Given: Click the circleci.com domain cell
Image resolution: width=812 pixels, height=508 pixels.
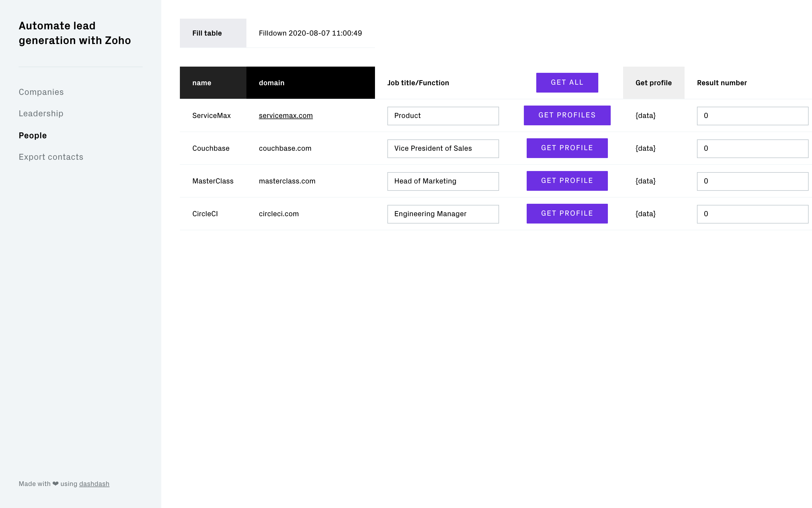Looking at the screenshot, I should click(x=279, y=214).
